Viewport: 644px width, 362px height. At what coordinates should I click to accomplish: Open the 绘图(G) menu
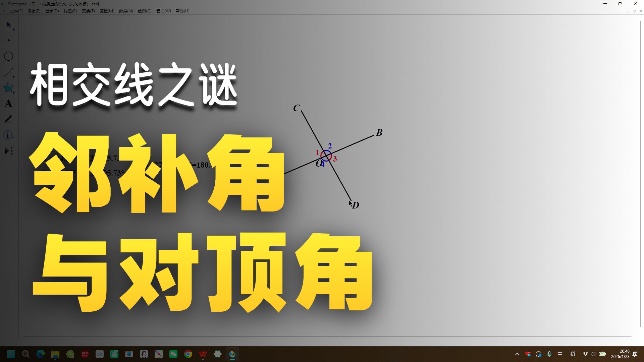[144, 11]
